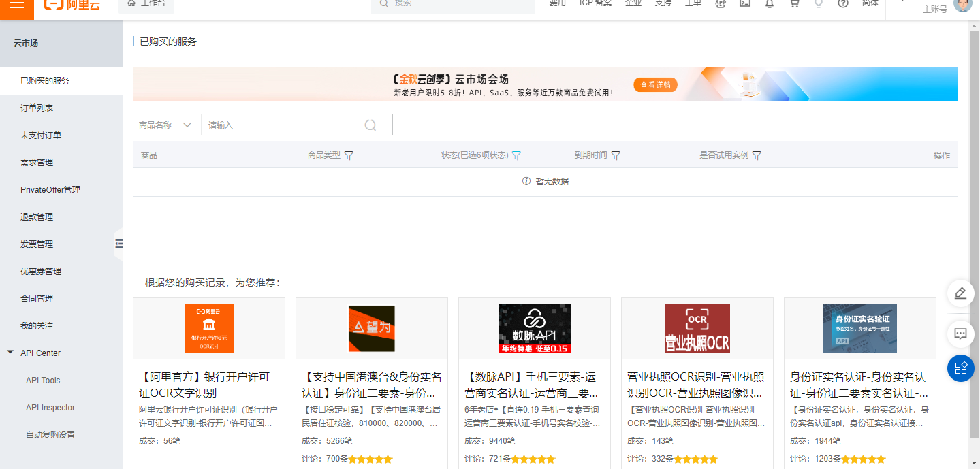
Task: Open the blue grid apps floating button
Action: (960, 368)
